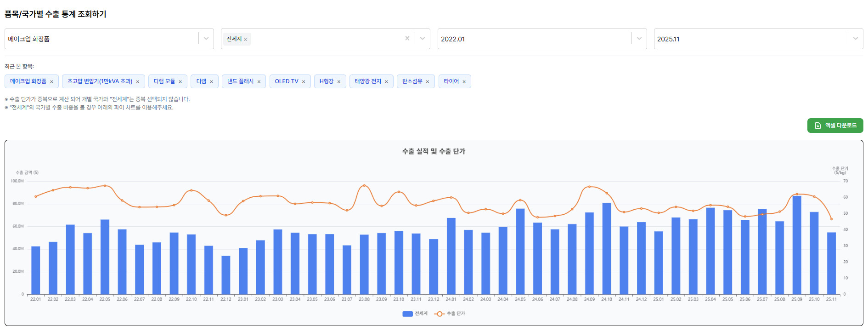Toggle 수출 단가 line series in legend
Screen dimensions: 868x332
(x=450, y=314)
